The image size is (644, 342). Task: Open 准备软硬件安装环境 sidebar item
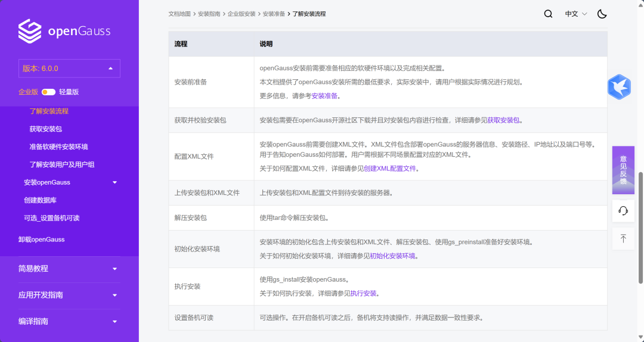click(x=58, y=147)
